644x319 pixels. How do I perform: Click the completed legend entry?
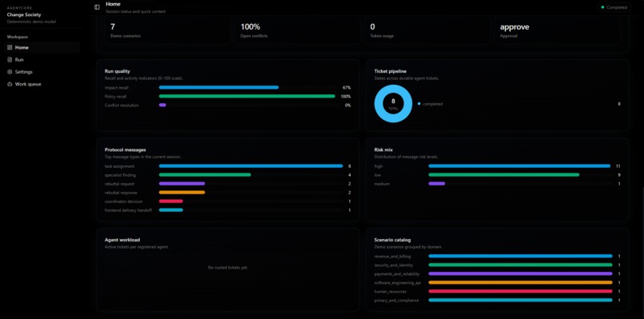[x=430, y=104]
